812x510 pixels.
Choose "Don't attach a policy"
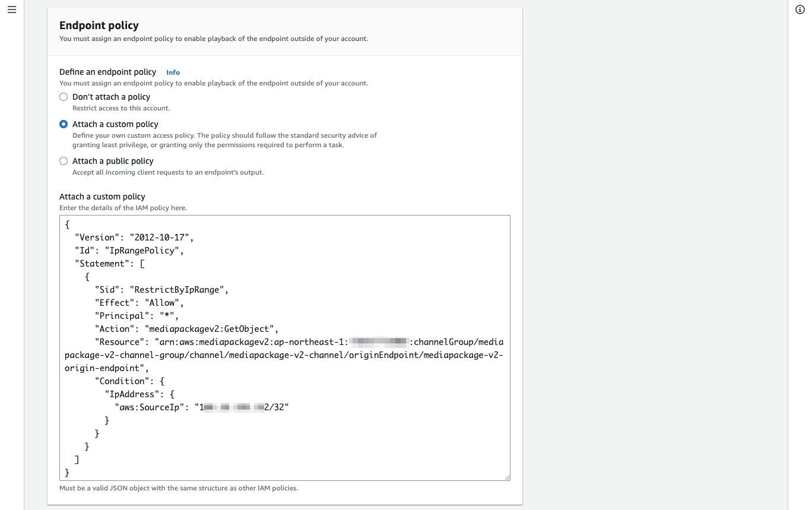tap(64, 97)
